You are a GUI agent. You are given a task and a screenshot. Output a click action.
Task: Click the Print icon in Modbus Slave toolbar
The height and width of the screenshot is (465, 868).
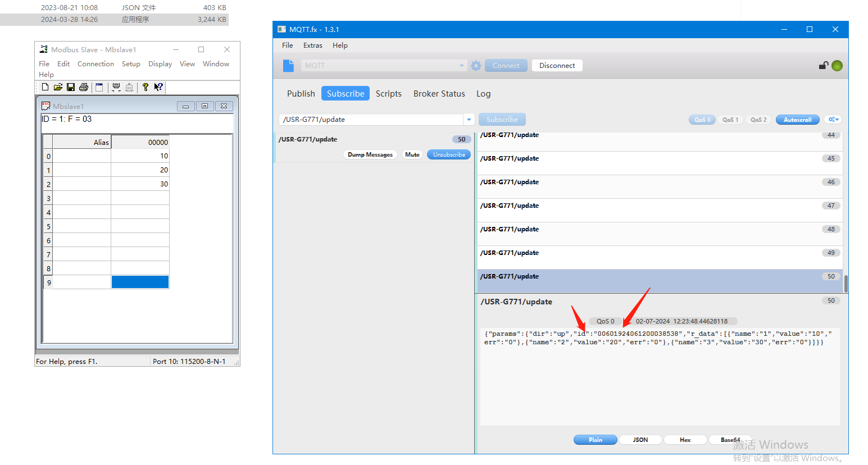(x=84, y=87)
